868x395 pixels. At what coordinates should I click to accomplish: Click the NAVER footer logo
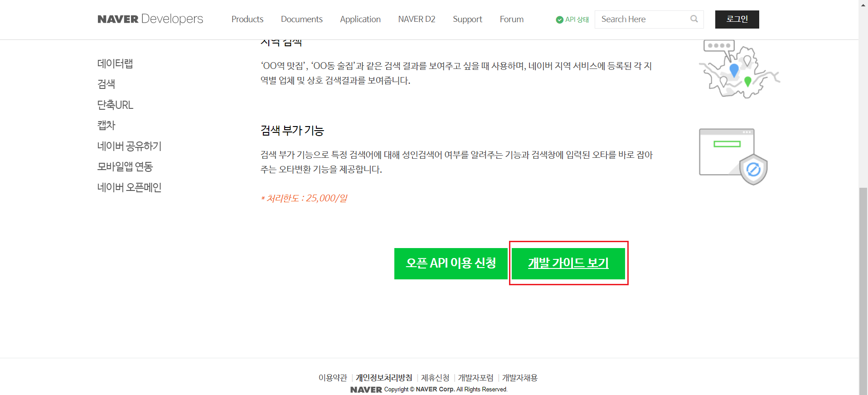click(x=366, y=390)
